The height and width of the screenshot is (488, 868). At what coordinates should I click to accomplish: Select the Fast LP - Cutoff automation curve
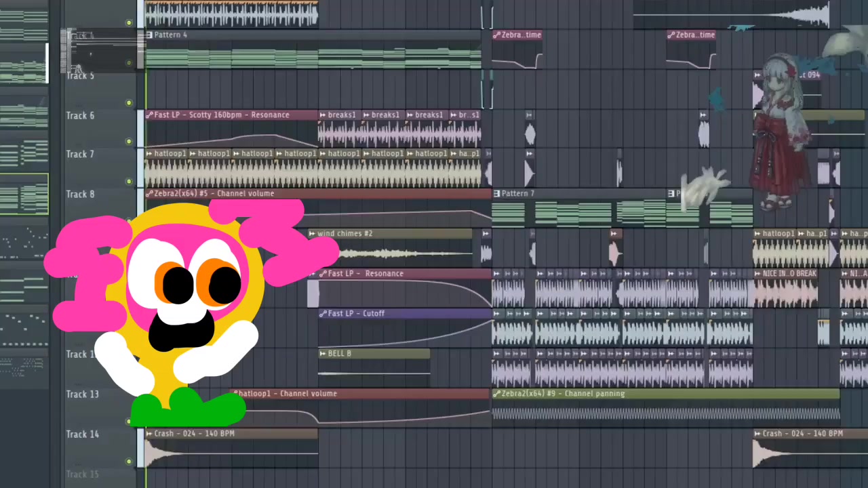click(x=406, y=332)
